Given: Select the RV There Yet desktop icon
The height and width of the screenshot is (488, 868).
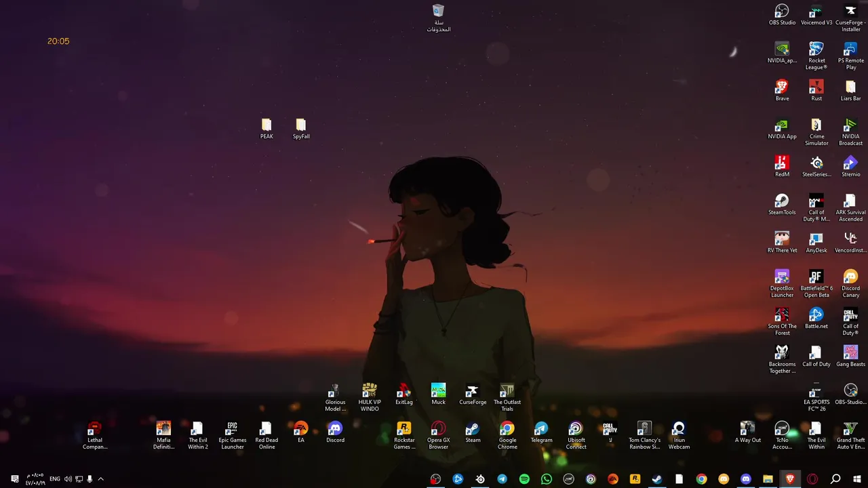Looking at the screenshot, I should tap(782, 243).
